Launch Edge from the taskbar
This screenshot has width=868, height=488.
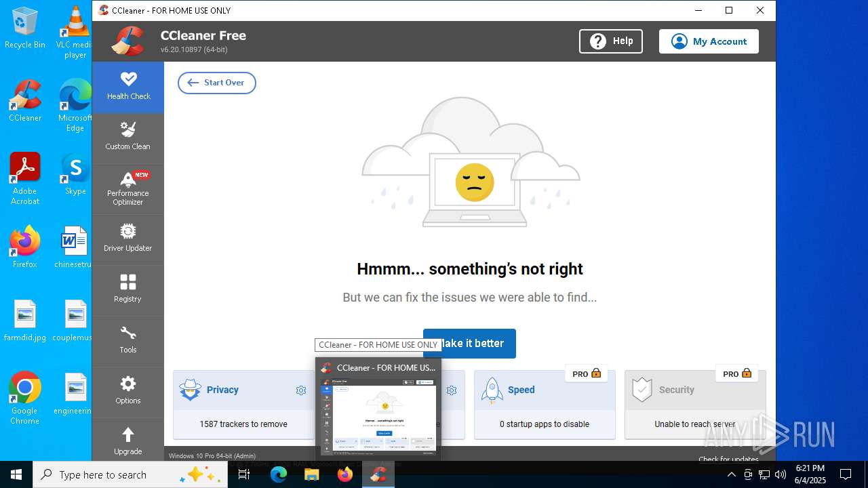click(279, 474)
